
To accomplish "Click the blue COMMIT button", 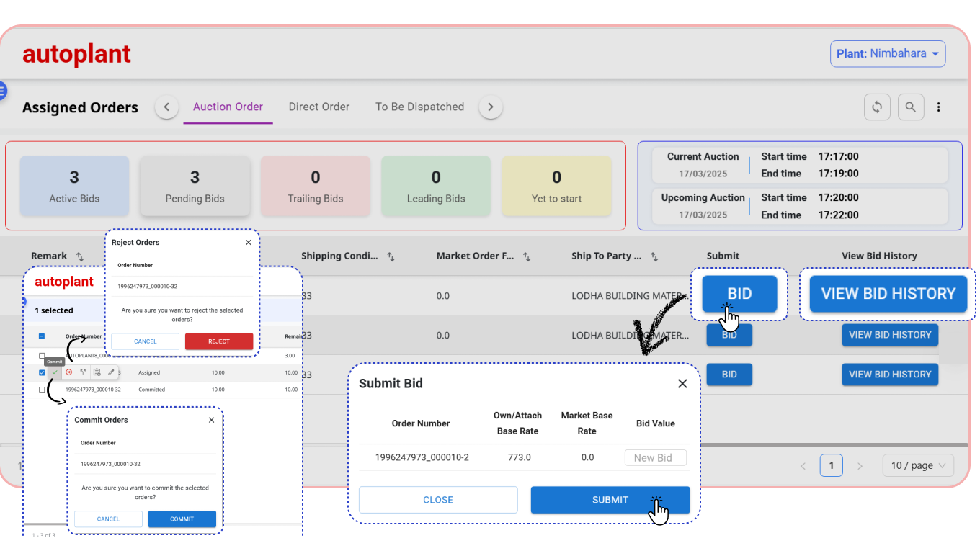I will click(182, 519).
